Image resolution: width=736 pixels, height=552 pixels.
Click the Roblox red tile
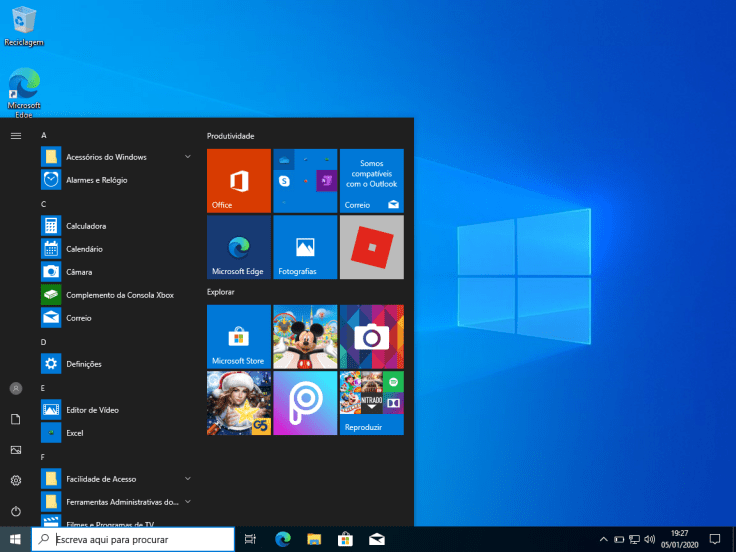pos(371,247)
